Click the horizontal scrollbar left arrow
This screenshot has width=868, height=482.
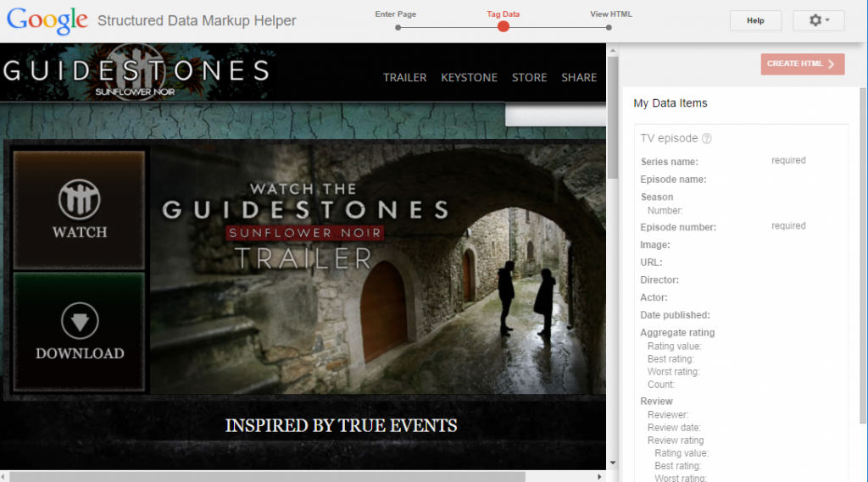pos(3,476)
